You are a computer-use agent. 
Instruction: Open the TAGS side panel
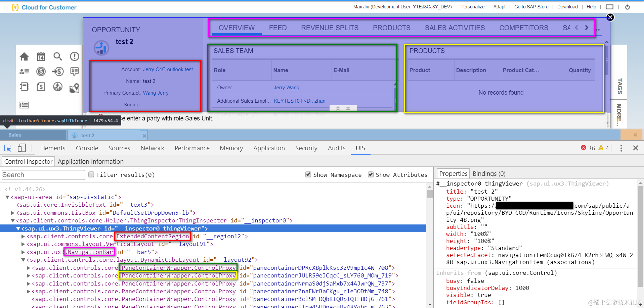[x=620, y=86]
